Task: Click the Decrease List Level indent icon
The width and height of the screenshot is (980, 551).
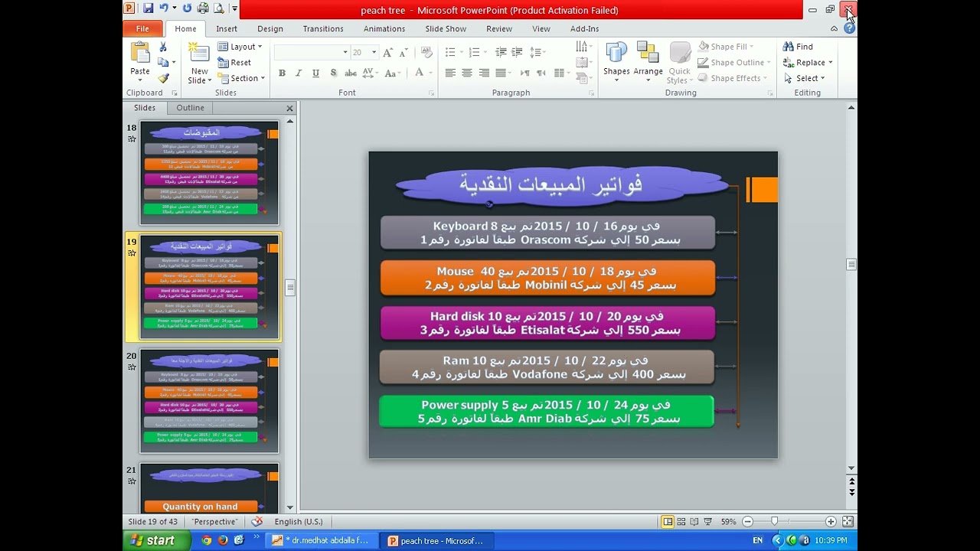Action: click(x=501, y=52)
